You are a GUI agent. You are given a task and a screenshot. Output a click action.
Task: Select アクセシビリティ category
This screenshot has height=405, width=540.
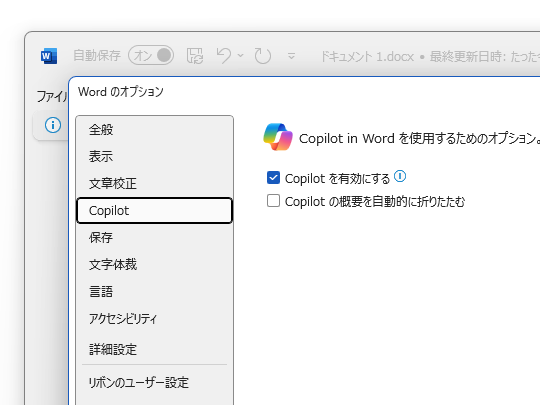pos(154,319)
